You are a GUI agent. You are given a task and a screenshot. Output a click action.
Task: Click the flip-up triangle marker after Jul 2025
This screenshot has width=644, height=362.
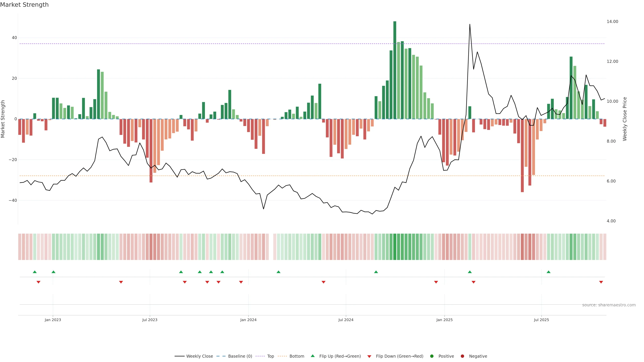tap(549, 272)
